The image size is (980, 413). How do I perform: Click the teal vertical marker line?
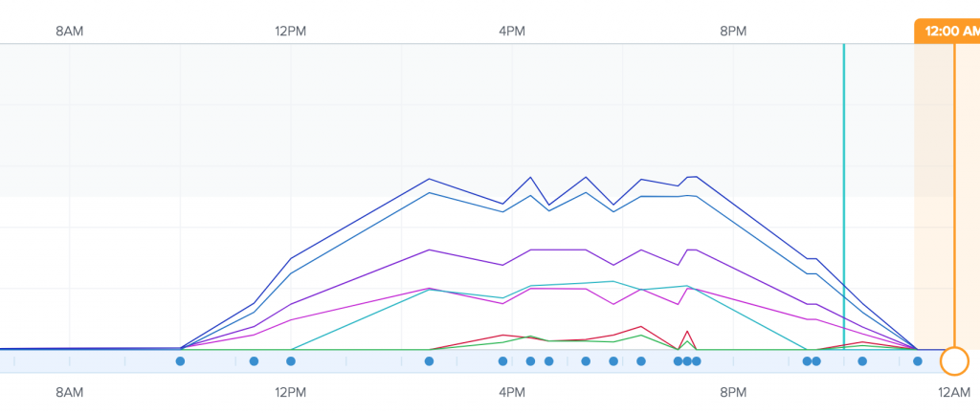pos(843,191)
